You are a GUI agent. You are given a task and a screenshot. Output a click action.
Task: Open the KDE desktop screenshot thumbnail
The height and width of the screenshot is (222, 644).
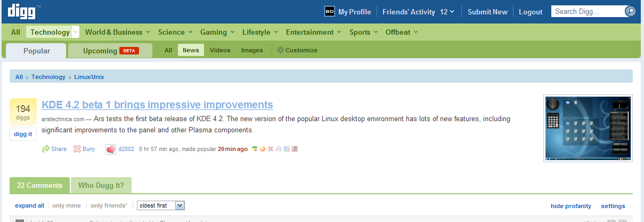click(x=588, y=129)
